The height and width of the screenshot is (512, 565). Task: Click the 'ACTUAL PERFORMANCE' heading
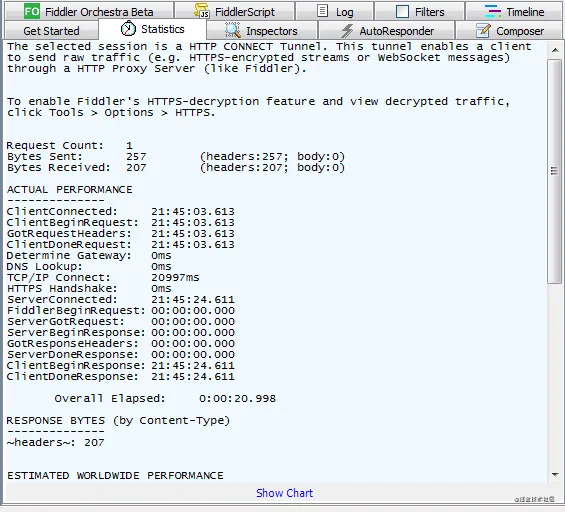point(70,190)
